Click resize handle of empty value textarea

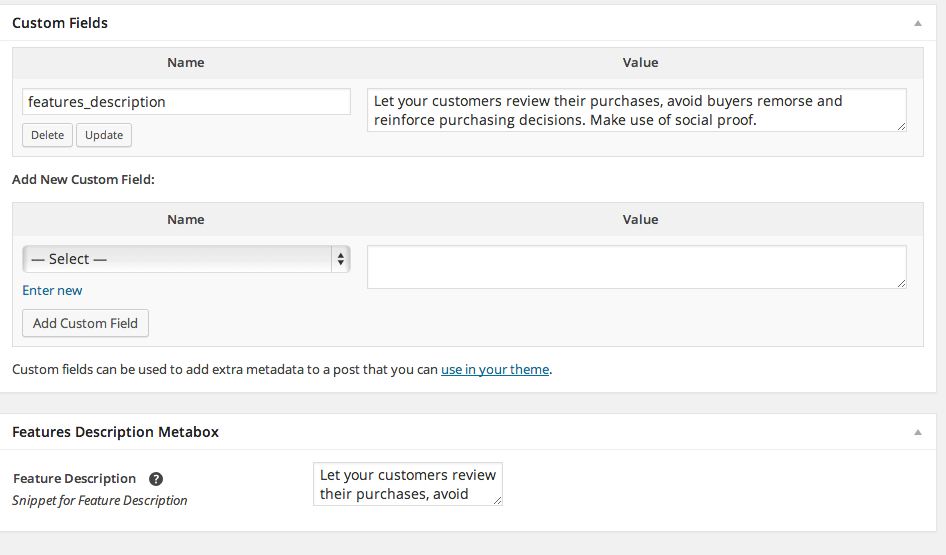(901, 283)
